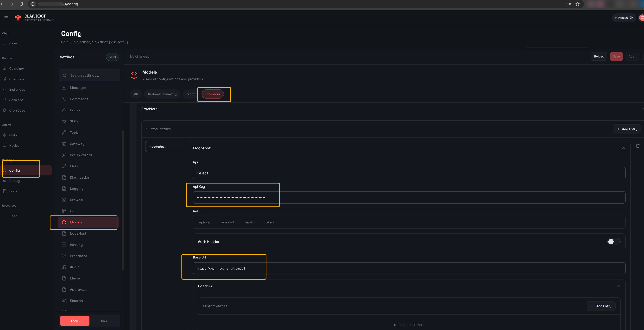Click the bookmark star icon in address bar
The height and width of the screenshot is (330, 644).
click(x=577, y=4)
